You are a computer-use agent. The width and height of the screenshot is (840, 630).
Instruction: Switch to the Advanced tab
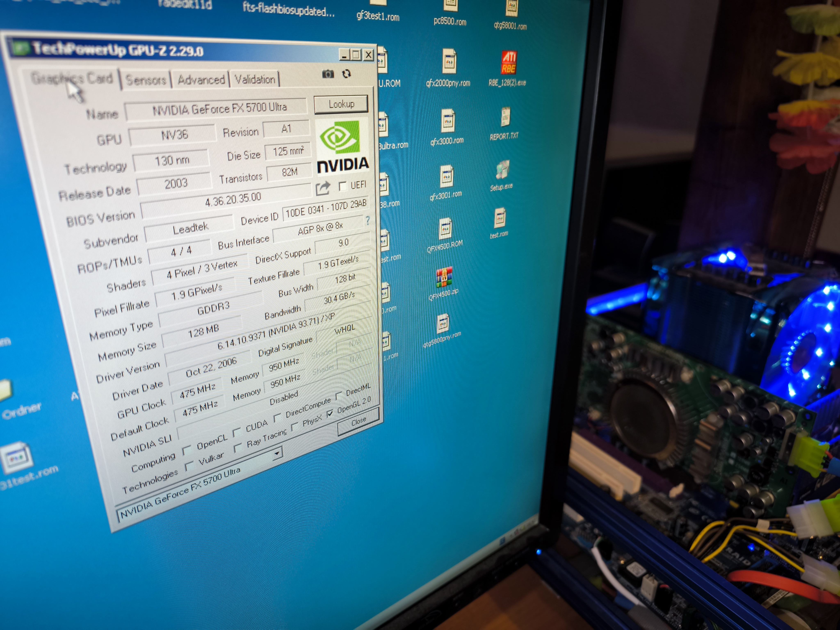click(x=201, y=80)
